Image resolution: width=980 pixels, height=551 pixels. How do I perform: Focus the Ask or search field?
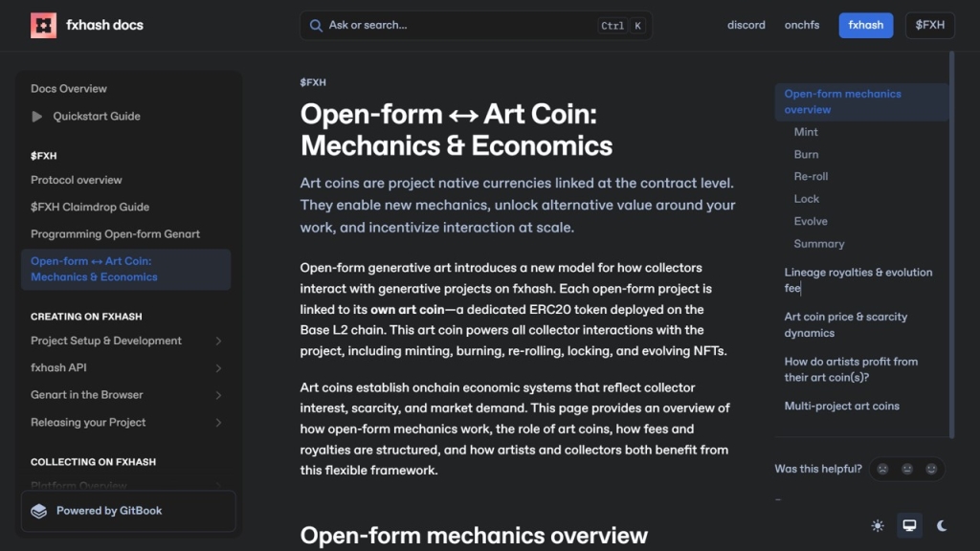pos(459,26)
